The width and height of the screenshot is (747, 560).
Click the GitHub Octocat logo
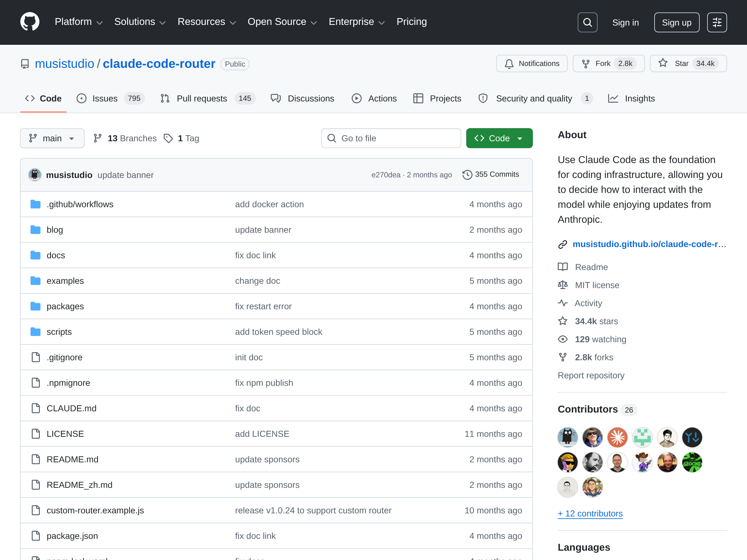pos(30,22)
